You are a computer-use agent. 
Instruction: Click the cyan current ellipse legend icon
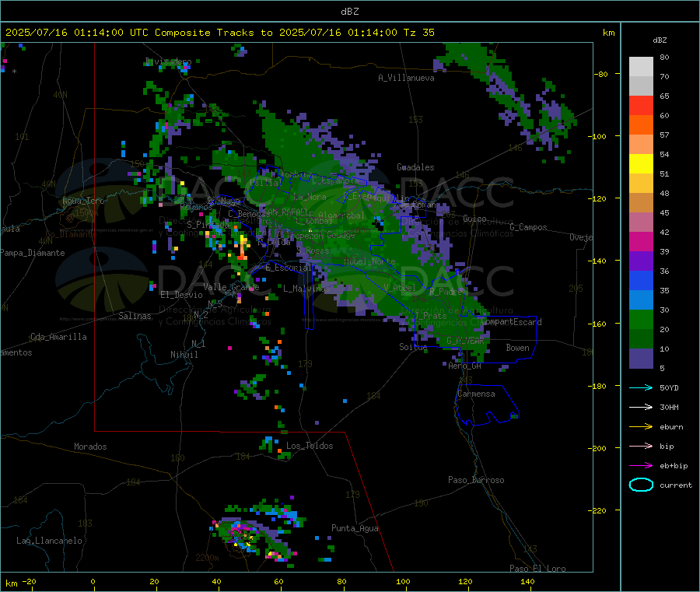point(641,485)
